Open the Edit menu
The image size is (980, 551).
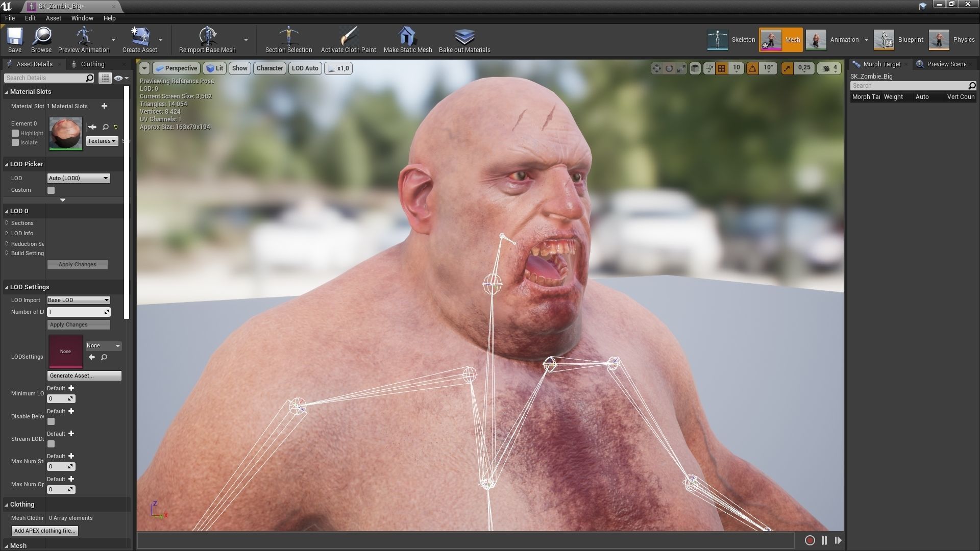30,18
